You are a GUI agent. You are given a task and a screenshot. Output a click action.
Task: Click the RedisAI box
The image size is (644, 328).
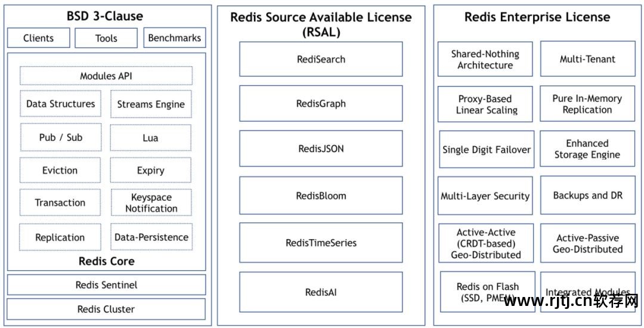321,292
